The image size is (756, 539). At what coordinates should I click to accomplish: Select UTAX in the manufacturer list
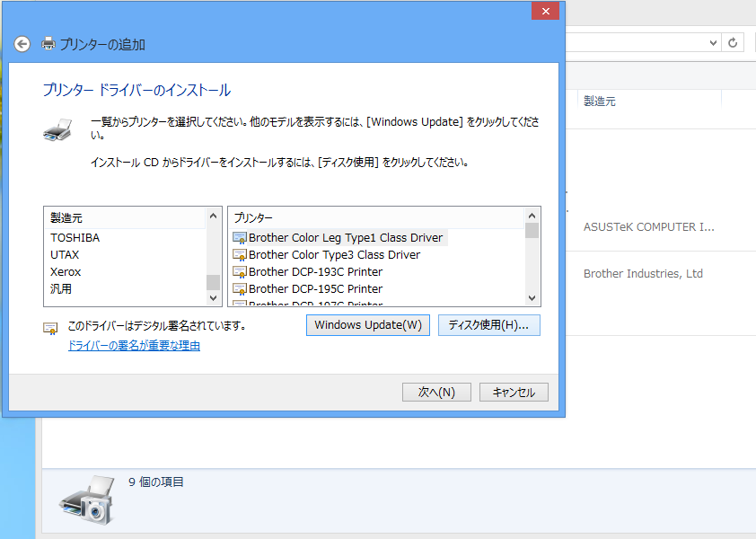(x=65, y=255)
